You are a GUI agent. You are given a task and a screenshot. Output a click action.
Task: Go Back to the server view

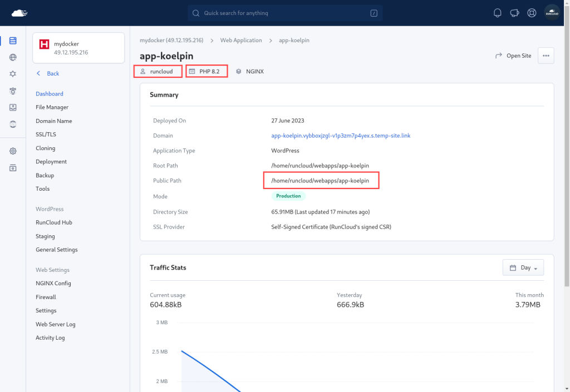48,73
